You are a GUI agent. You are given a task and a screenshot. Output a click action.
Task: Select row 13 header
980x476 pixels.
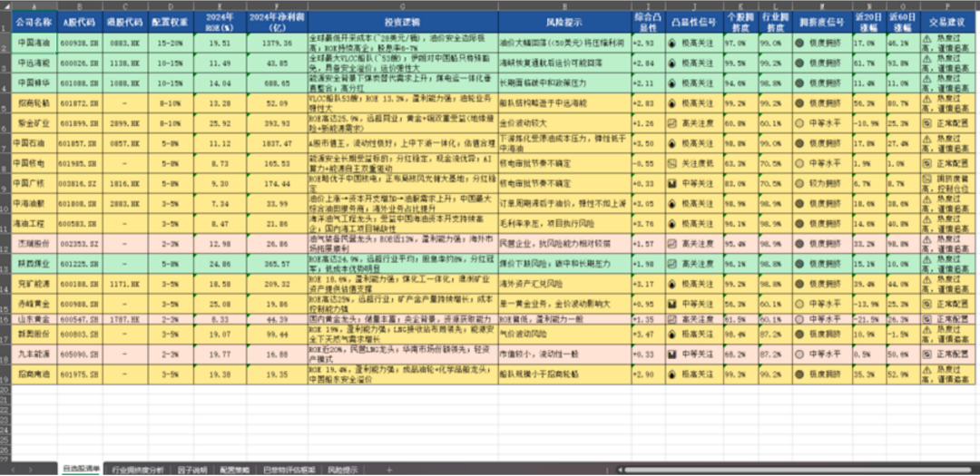(x=5, y=264)
